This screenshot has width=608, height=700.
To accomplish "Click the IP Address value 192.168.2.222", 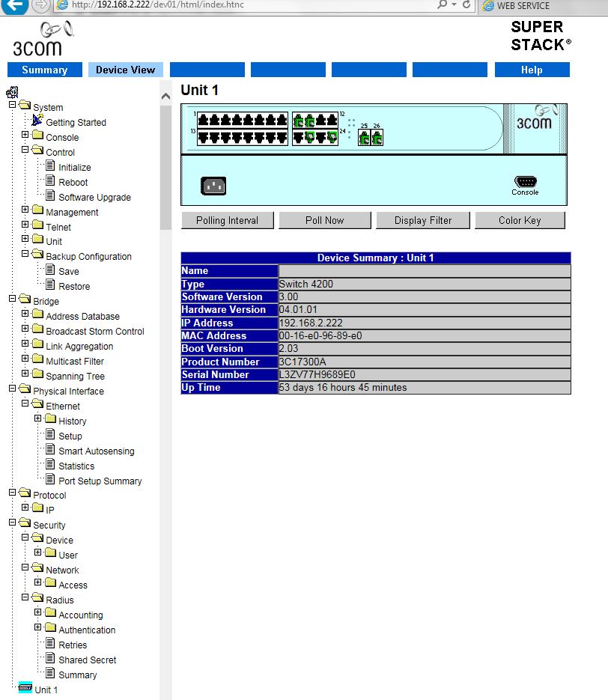I will (x=311, y=323).
